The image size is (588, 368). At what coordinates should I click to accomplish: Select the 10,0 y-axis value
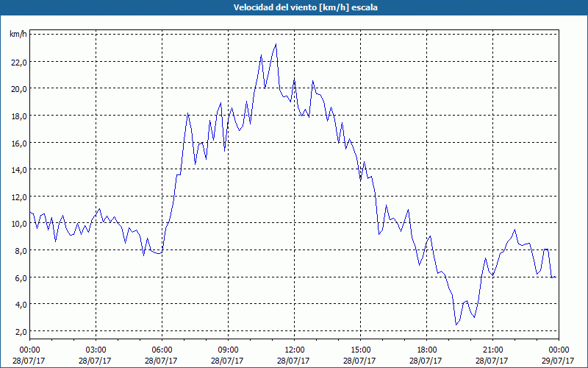[x=19, y=224]
